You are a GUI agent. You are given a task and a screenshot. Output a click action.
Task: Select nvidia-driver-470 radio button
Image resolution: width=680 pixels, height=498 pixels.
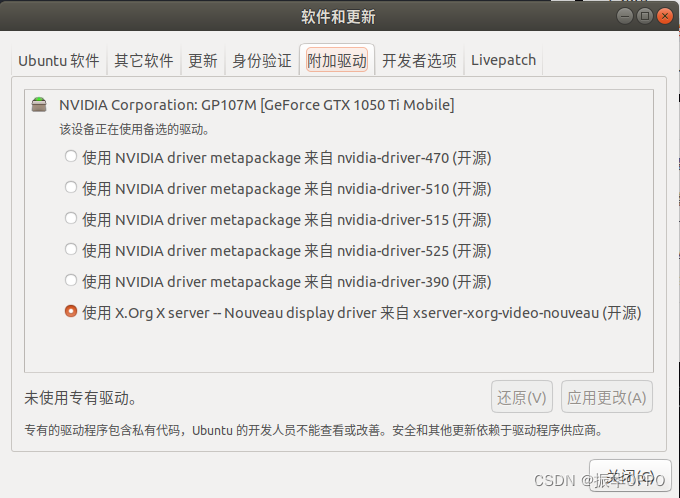click(x=71, y=156)
